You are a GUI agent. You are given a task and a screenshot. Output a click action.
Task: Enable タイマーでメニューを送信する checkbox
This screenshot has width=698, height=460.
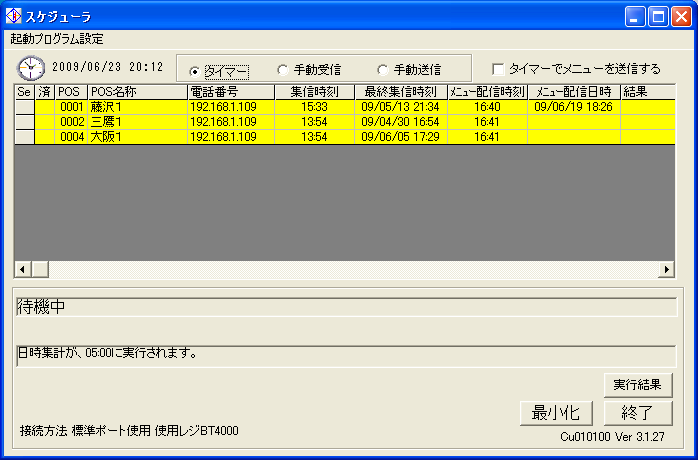point(498,69)
